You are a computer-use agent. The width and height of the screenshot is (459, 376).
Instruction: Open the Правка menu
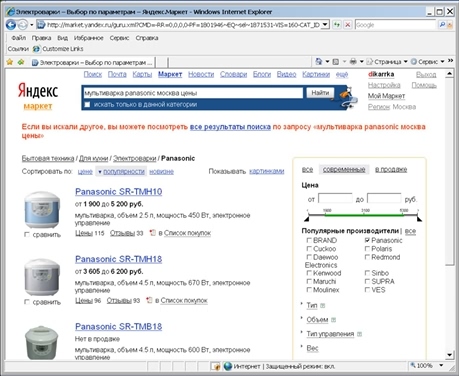[41, 38]
